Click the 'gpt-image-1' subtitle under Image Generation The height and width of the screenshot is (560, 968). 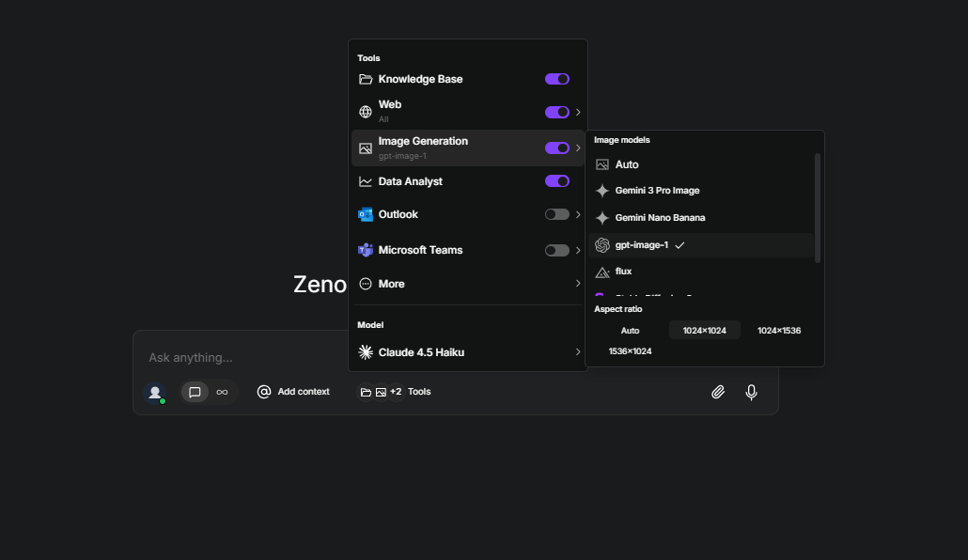(x=402, y=156)
